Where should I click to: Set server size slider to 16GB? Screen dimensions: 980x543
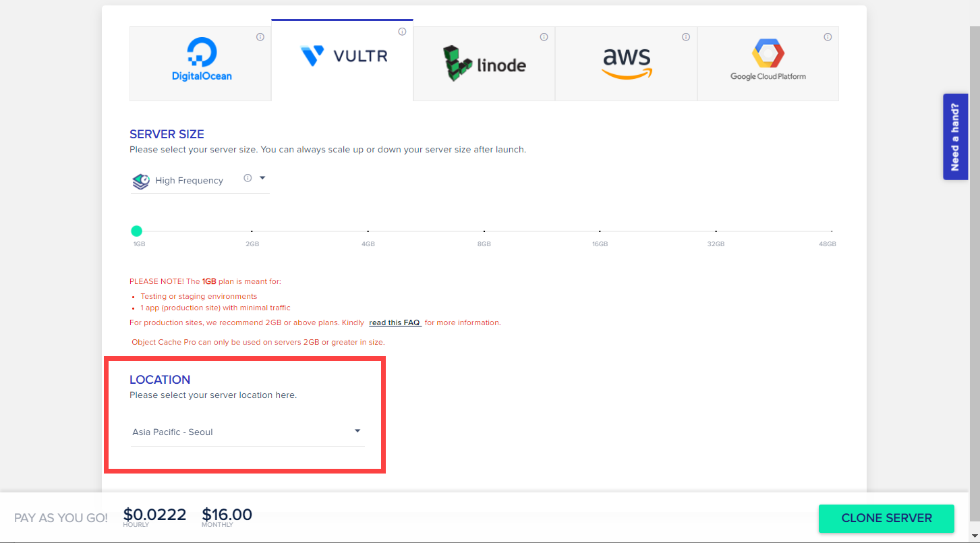[600, 231]
